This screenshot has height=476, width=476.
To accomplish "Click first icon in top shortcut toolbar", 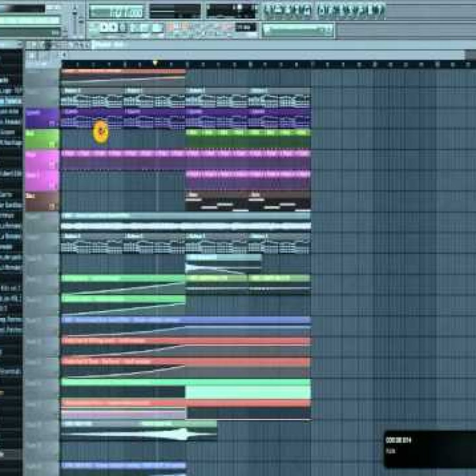I will [270, 10].
